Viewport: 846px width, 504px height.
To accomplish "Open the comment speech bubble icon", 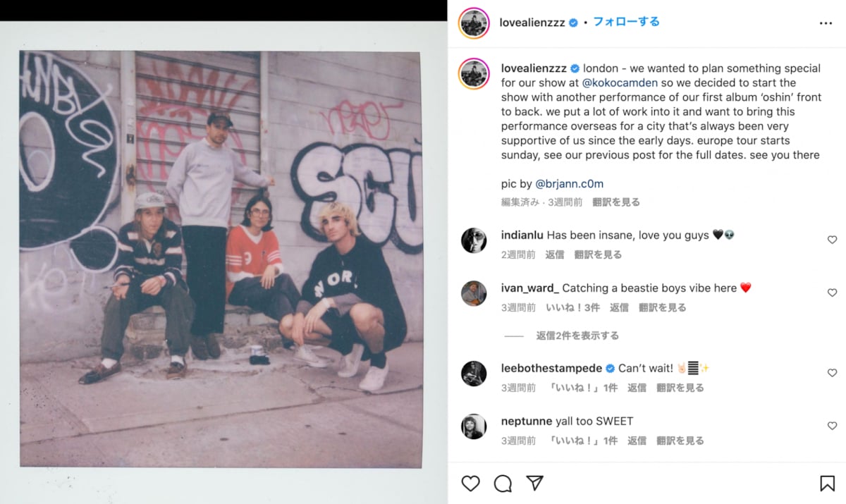I will click(x=503, y=483).
